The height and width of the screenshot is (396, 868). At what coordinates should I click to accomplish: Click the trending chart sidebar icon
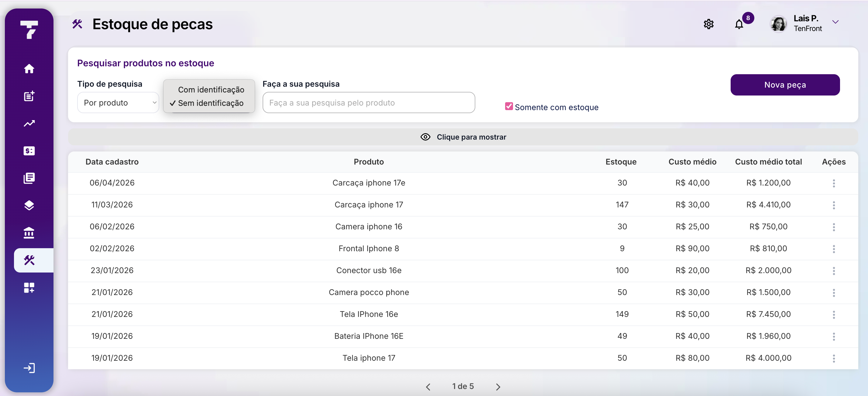click(29, 123)
